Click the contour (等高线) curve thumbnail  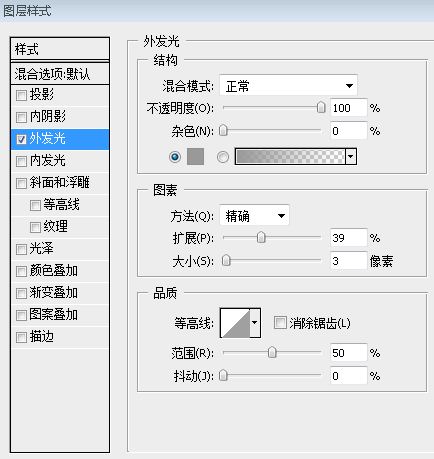pos(235,323)
